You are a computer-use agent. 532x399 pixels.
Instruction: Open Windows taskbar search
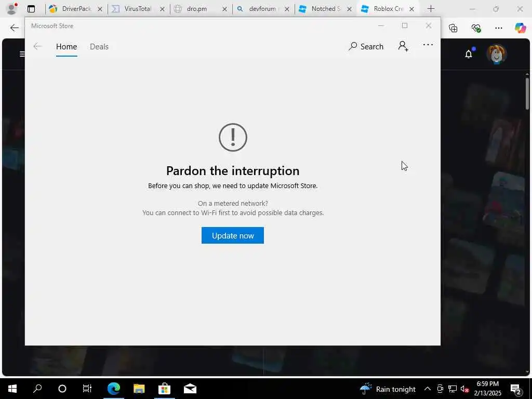coord(37,389)
